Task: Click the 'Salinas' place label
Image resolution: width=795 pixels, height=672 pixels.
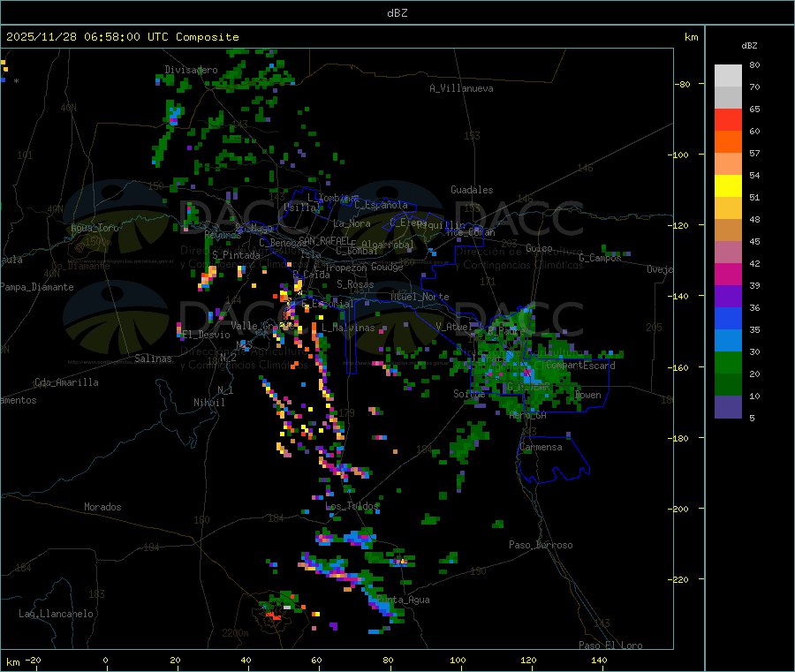Action: tap(153, 359)
